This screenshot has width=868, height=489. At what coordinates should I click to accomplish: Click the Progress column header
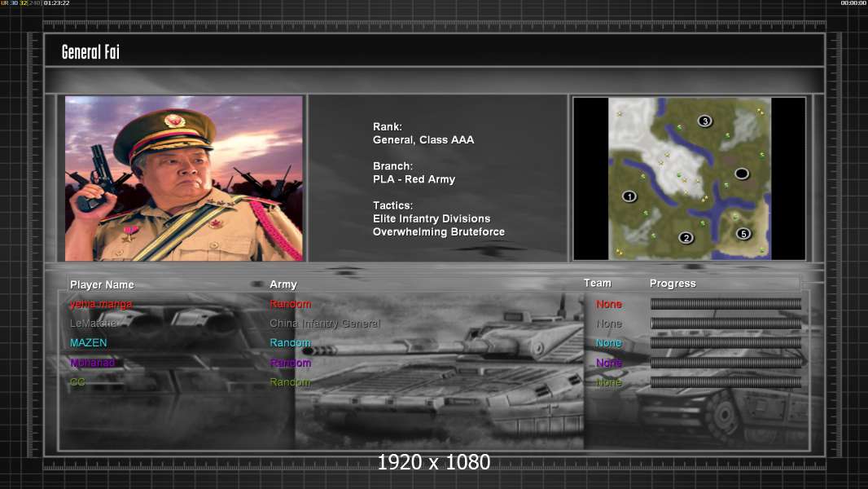pyautogui.click(x=673, y=284)
